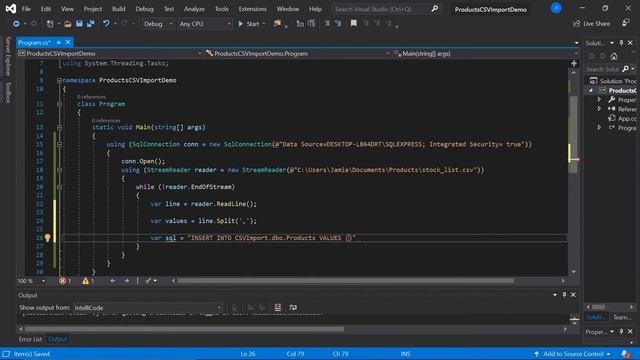Click the lightbulb quick actions icon on line 26
This screenshot has width=640, height=360.
point(47,238)
